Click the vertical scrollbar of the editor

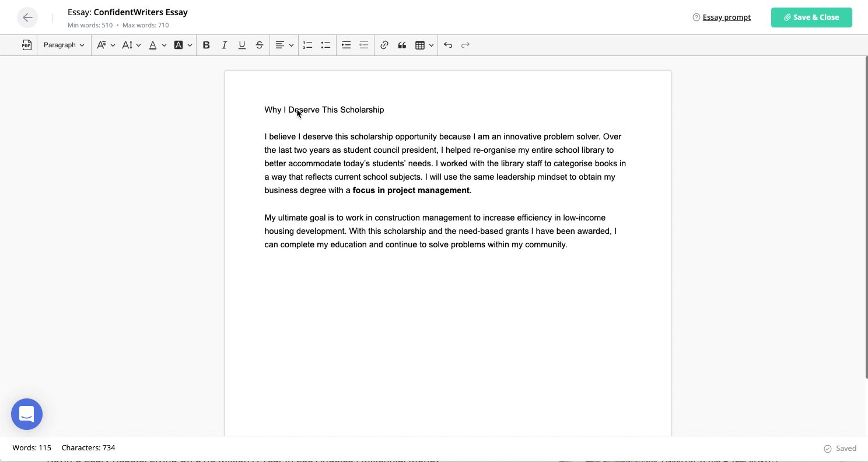[866, 217]
